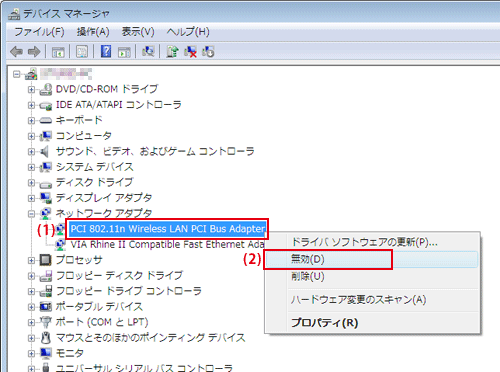The width and height of the screenshot is (500, 372).
Task: Collapse the ネットワーク アダプタ node
Action: (x=31, y=213)
